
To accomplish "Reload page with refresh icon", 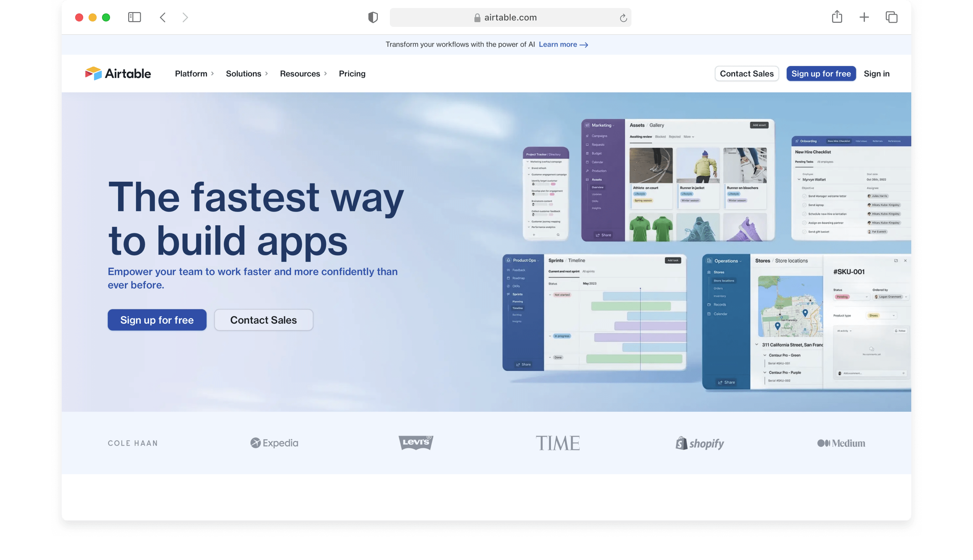I will pyautogui.click(x=623, y=18).
